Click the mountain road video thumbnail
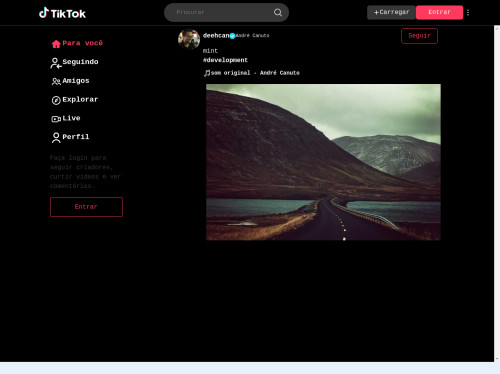This screenshot has height=374, width=500. (323, 162)
